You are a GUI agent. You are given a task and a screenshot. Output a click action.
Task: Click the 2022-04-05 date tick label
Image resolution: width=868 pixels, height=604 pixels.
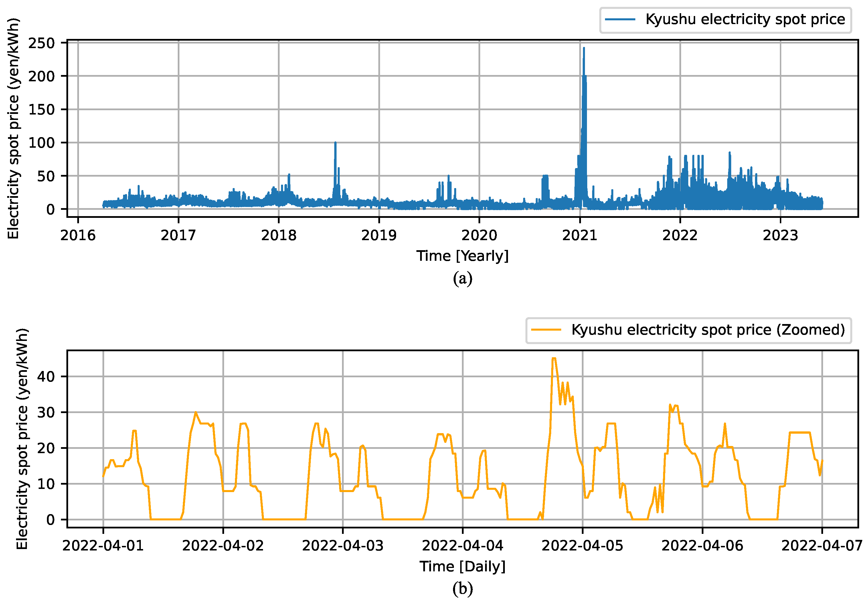(x=582, y=546)
